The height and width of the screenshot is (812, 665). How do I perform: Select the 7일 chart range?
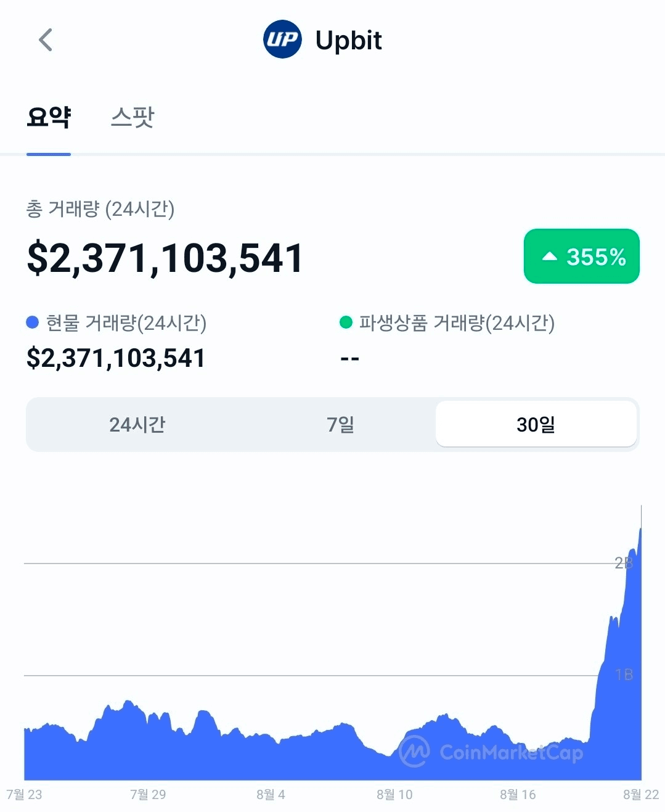[x=340, y=424]
